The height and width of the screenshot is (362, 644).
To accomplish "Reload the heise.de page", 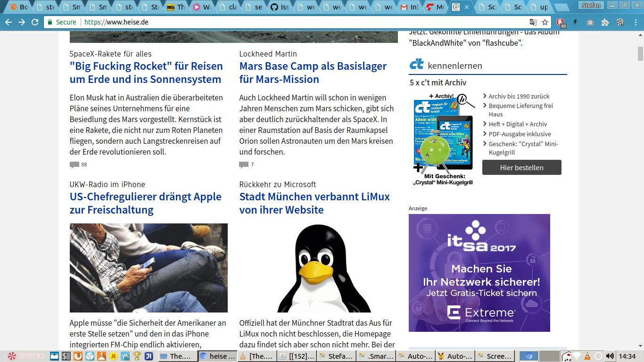I will tap(35, 22).
